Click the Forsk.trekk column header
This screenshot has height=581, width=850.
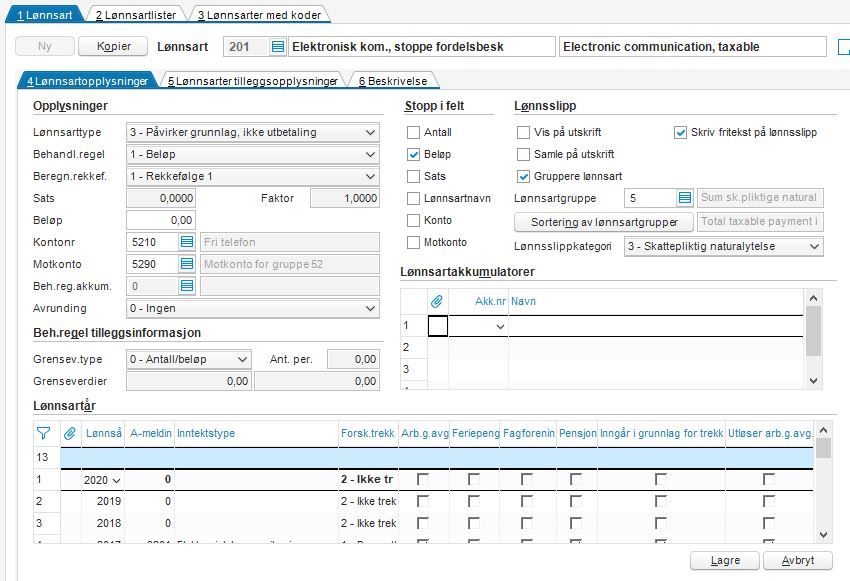pyautogui.click(x=368, y=433)
